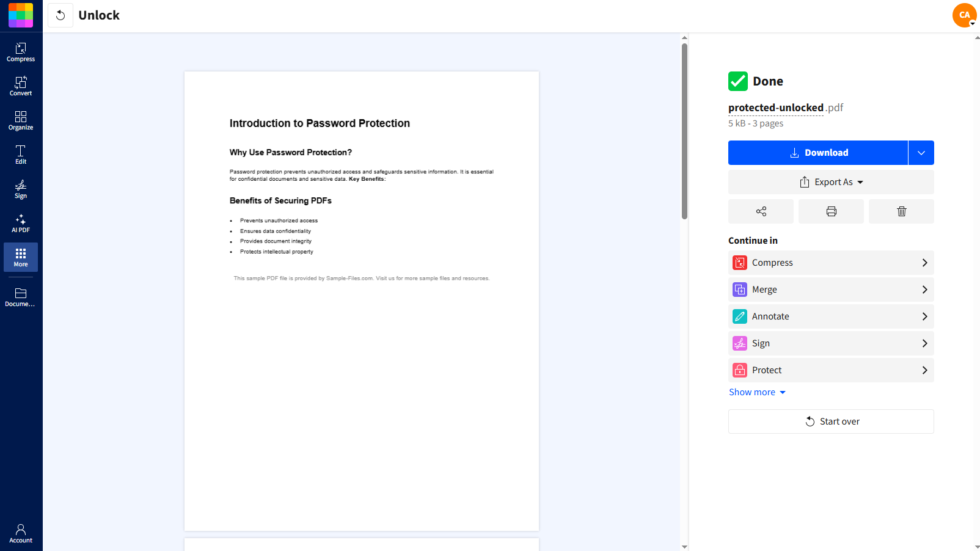
Task: Open the AI PDF tool
Action: click(21, 222)
